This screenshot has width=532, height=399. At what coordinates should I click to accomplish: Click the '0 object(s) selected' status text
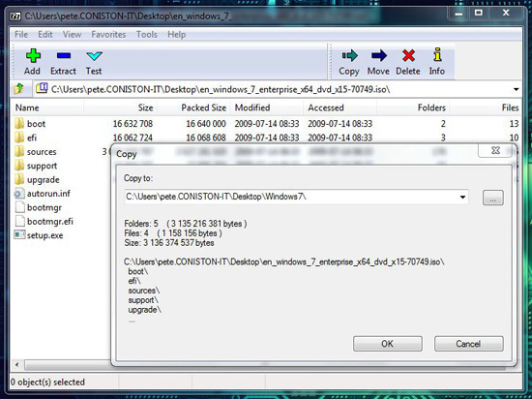[x=47, y=382]
